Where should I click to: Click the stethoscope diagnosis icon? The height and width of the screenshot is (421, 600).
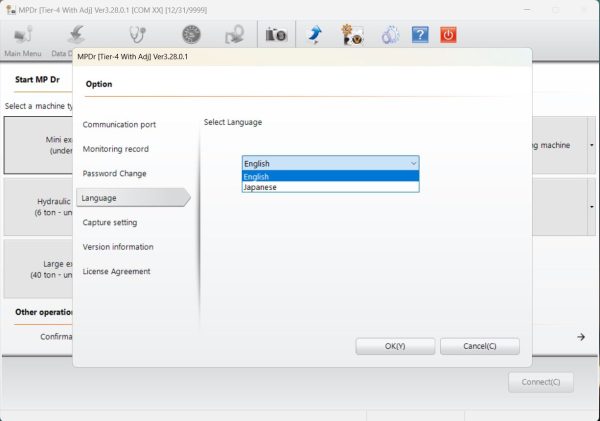tap(137, 35)
